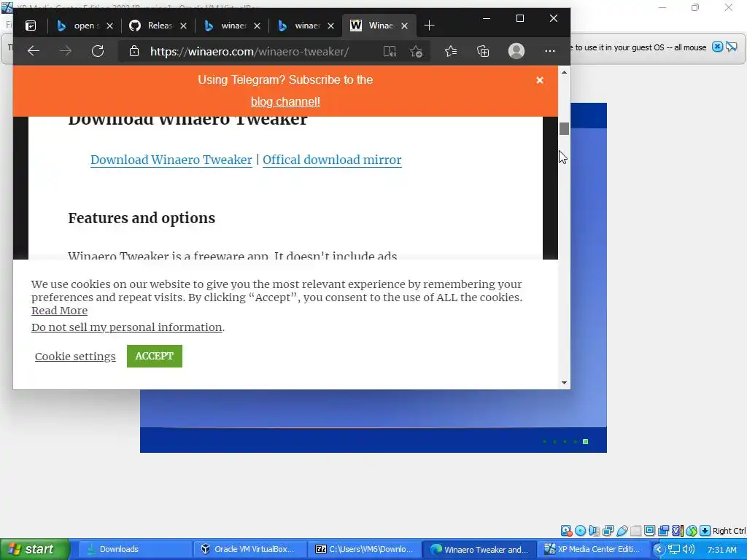Screen dimensions: 747x560
Task: Open a new tab with the plus button
Action: (429, 26)
